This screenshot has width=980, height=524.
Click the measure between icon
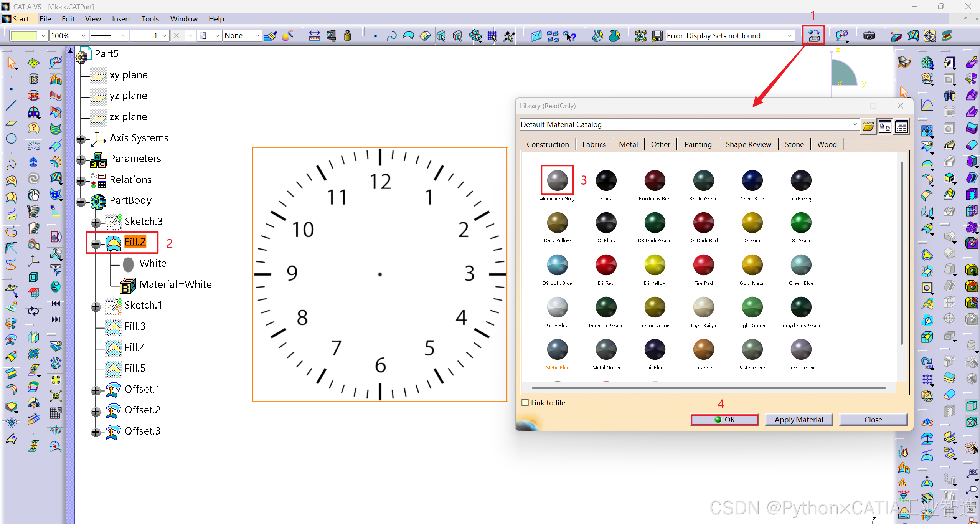314,36
